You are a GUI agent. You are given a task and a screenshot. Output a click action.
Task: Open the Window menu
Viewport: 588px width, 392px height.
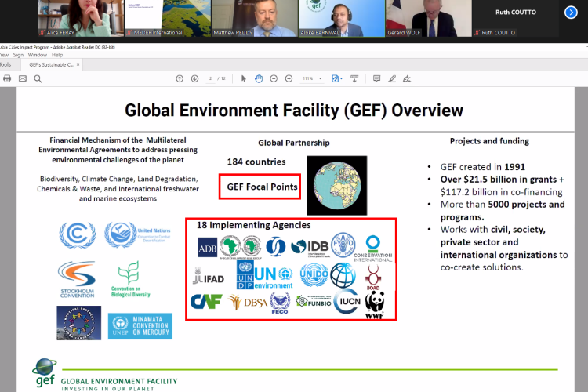pos(38,55)
